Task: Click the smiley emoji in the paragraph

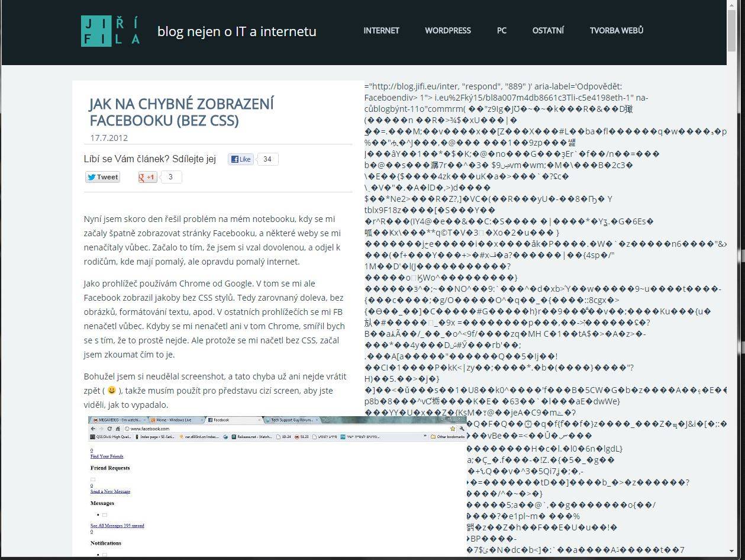Action: [112, 391]
